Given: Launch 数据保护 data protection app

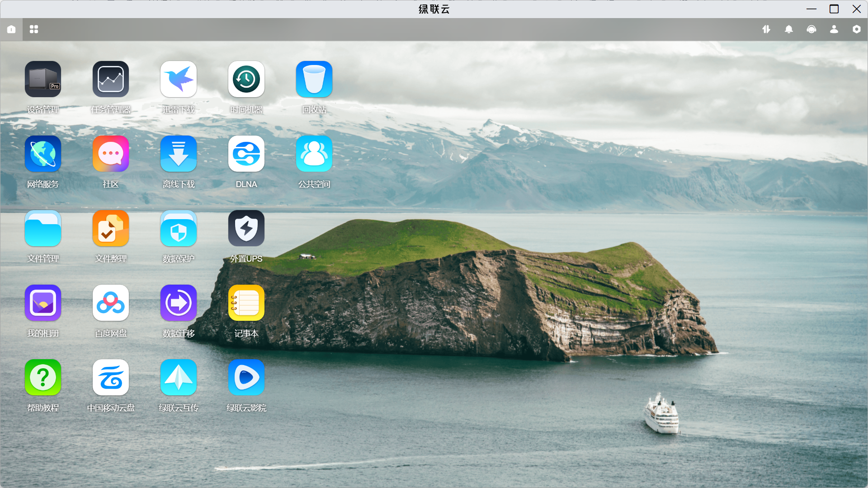Looking at the screenshot, I should (179, 229).
